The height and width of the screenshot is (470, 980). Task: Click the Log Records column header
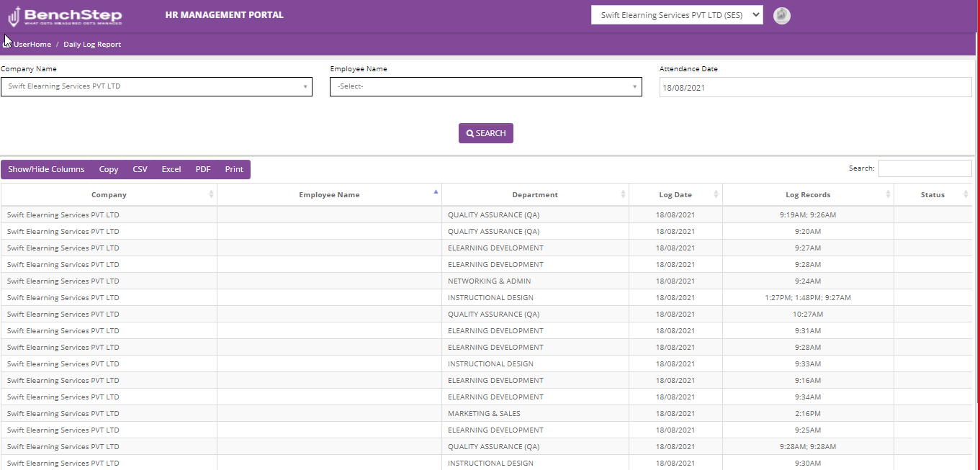[808, 194]
